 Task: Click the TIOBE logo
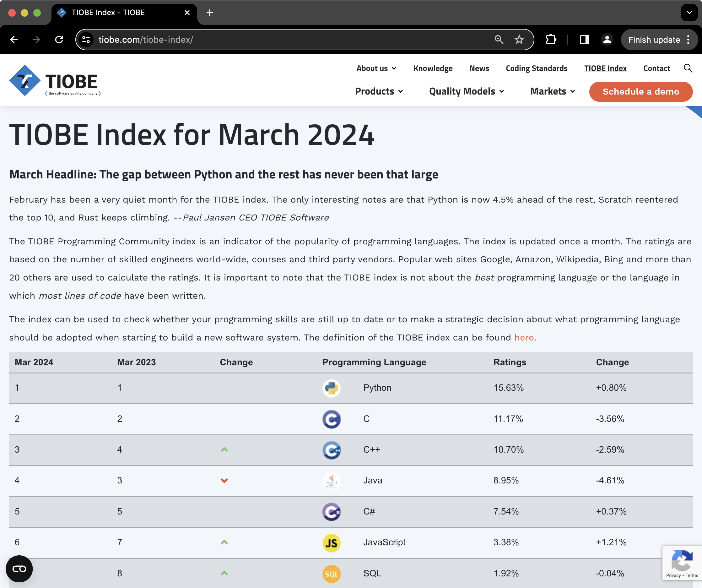coord(55,81)
